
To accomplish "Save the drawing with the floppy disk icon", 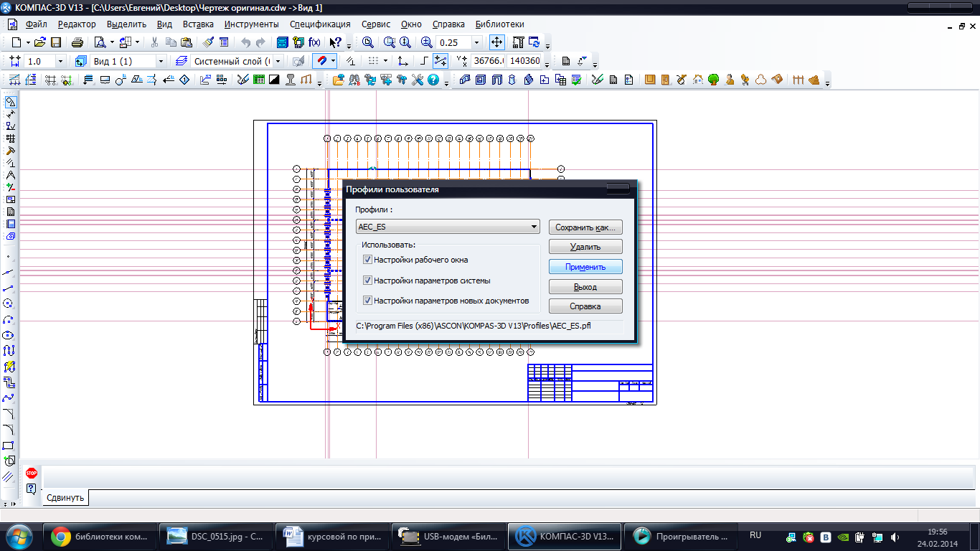I will point(55,42).
